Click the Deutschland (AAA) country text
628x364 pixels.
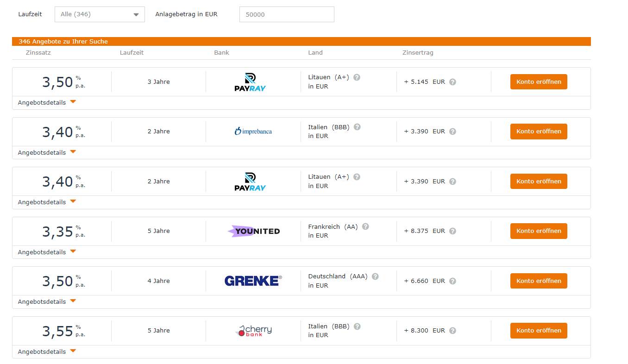coord(338,276)
